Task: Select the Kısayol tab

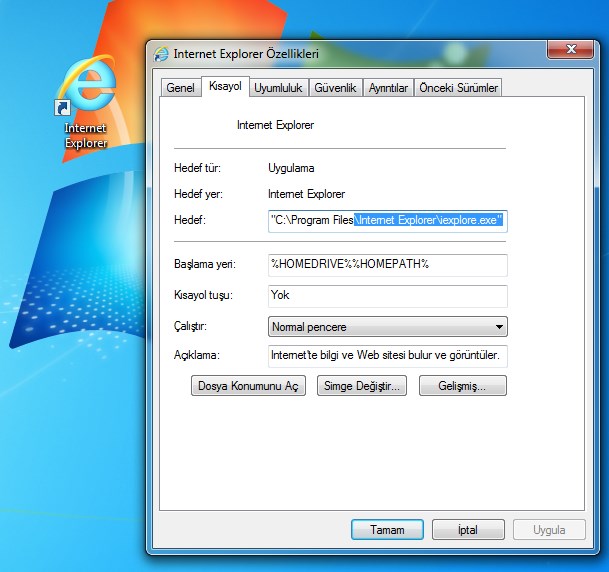Action: click(225, 87)
